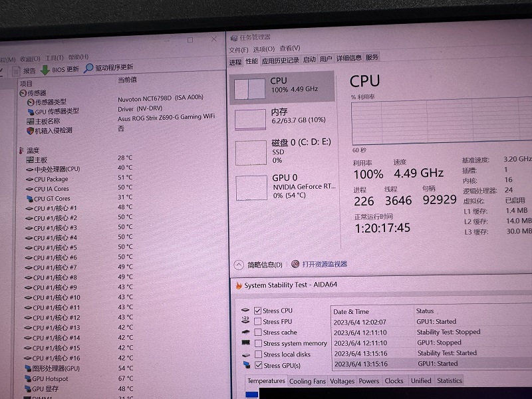This screenshot has height=399, width=532.
Task: Click the shield icon beside 机箱入侵检测
Action: 30,130
